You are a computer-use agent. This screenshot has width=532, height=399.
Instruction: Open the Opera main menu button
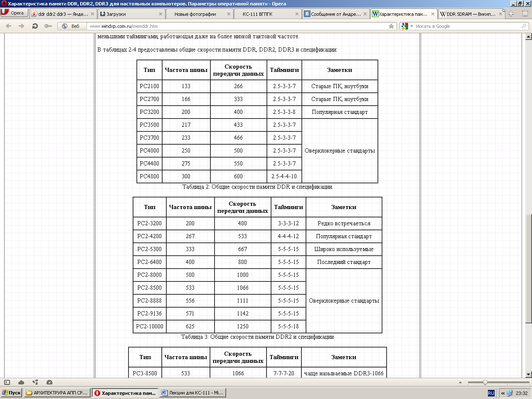14,13
